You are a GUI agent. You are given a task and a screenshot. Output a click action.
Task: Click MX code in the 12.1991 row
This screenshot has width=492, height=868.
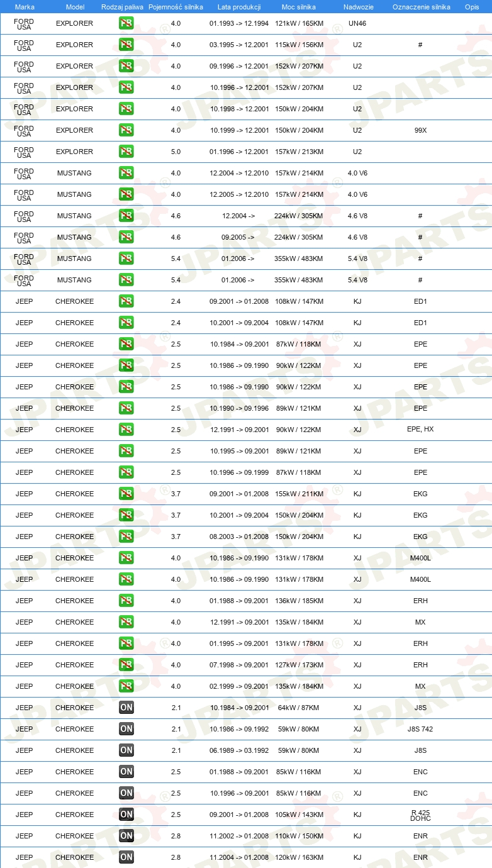pos(420,622)
